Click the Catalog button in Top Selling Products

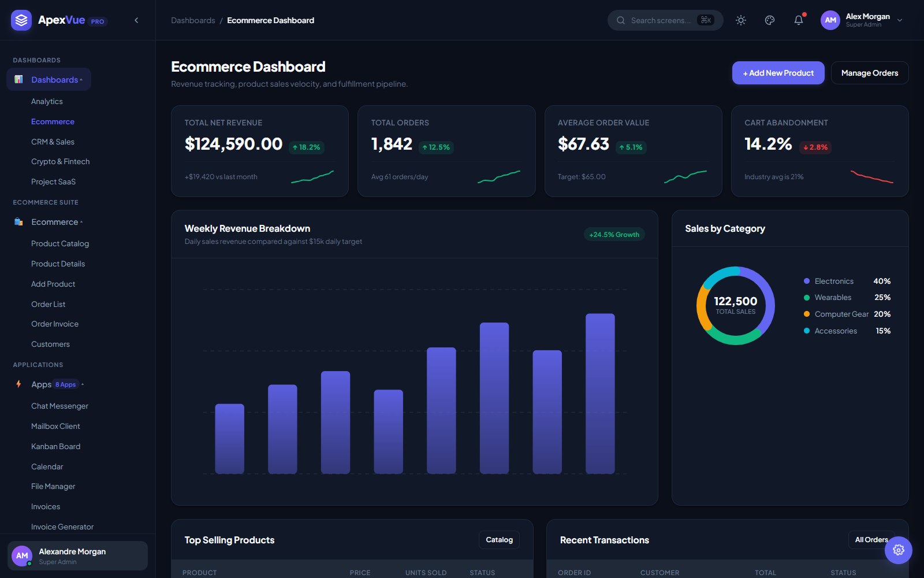click(499, 540)
